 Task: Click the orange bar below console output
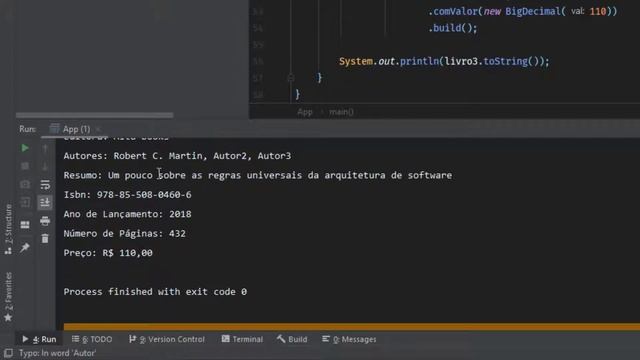(x=351, y=327)
